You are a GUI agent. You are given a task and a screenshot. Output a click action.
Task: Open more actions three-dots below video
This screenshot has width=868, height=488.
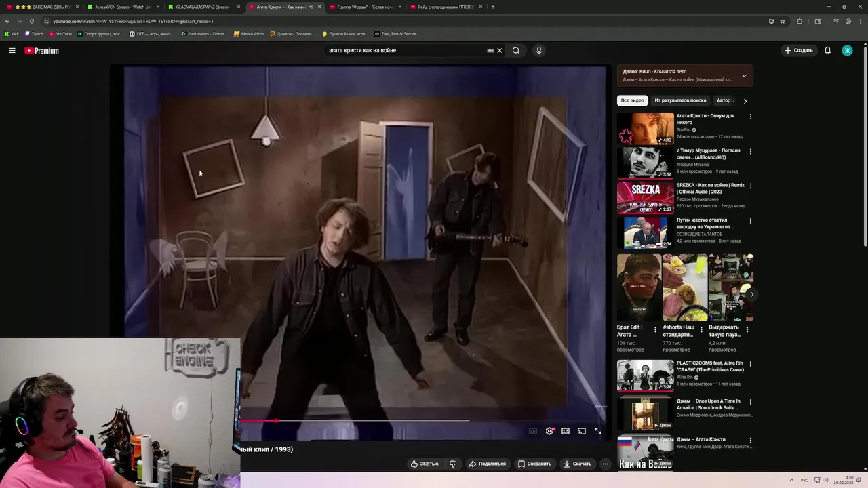pos(606,464)
